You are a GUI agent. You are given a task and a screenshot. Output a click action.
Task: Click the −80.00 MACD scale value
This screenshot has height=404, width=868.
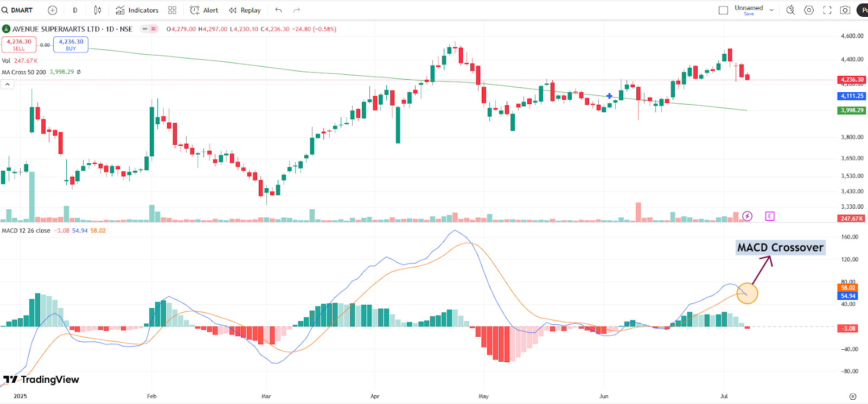[850, 371]
